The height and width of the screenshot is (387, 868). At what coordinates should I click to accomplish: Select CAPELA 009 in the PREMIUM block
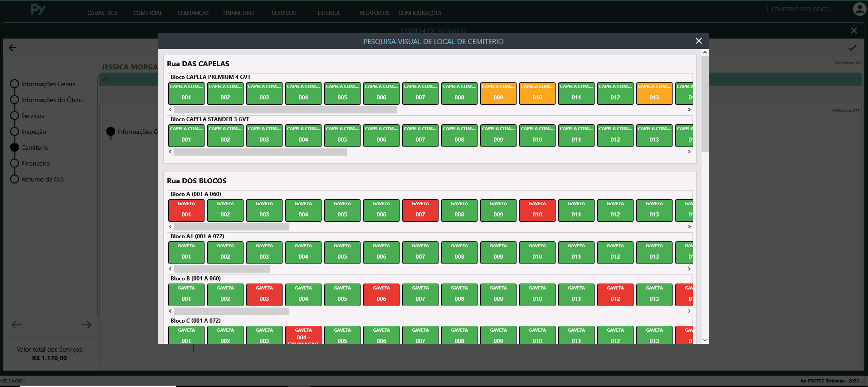[x=498, y=93]
